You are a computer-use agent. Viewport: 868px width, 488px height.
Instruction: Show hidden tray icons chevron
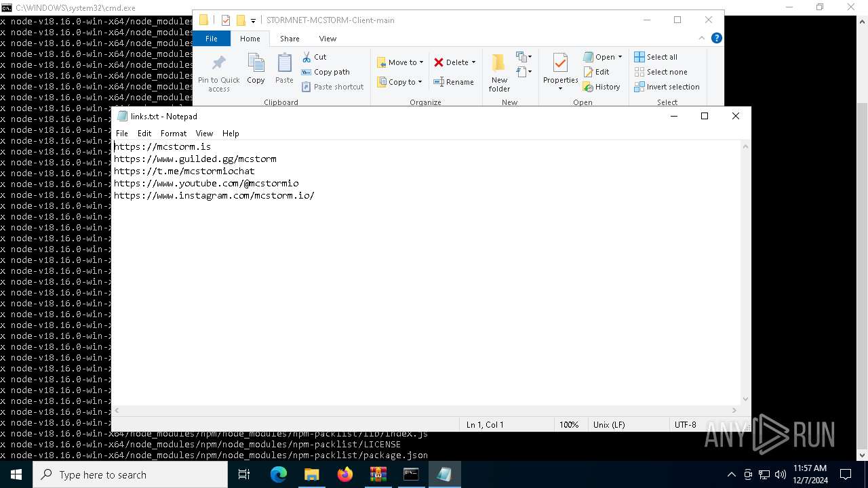pos(731,474)
